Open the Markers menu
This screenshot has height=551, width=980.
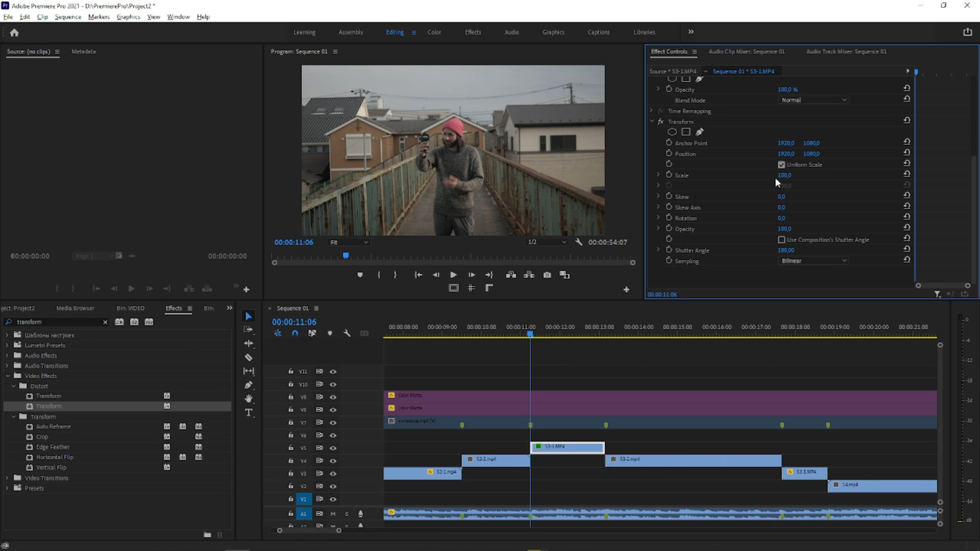(99, 17)
